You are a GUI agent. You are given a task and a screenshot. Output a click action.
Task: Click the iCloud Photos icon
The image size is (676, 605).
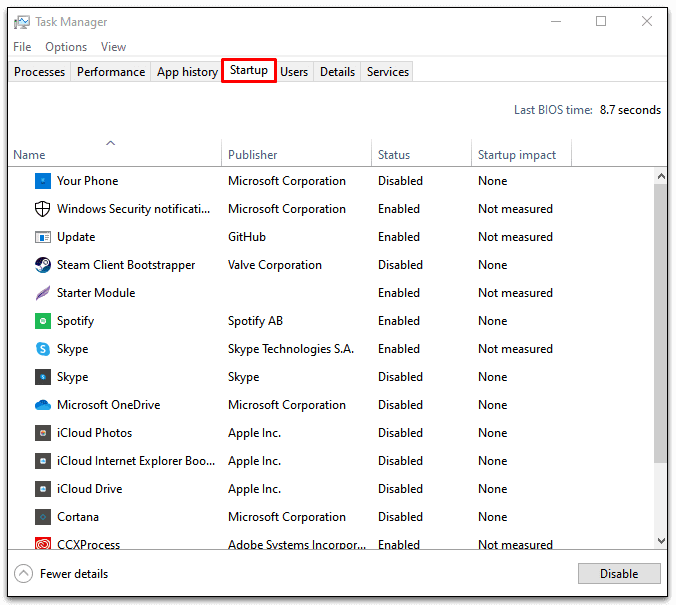[43, 433]
